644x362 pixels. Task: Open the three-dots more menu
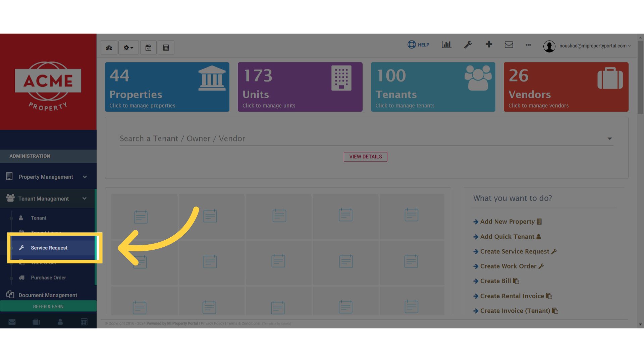(x=528, y=45)
